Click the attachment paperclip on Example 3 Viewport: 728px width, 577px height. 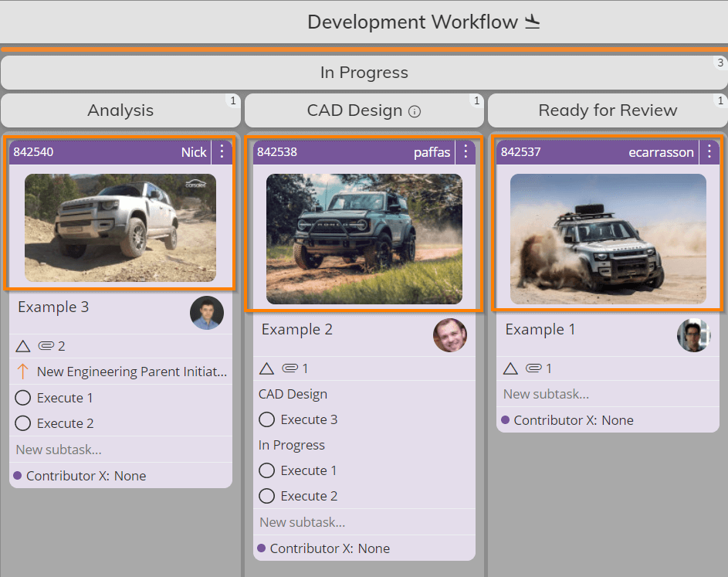(x=46, y=346)
